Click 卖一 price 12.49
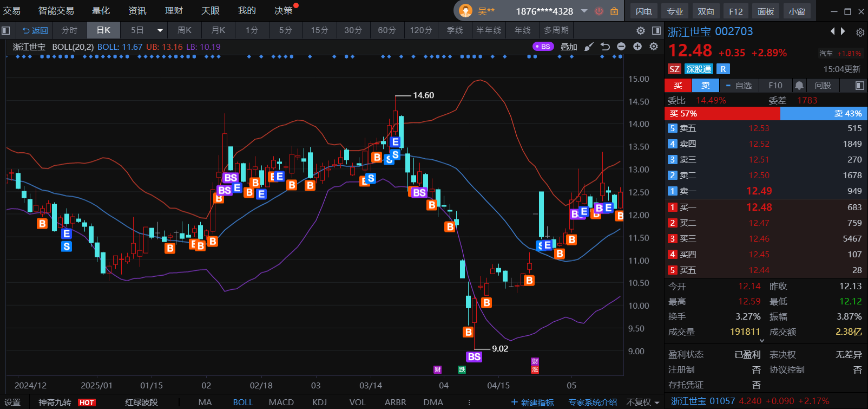Viewport: 868px width, 409px height. 759,191
